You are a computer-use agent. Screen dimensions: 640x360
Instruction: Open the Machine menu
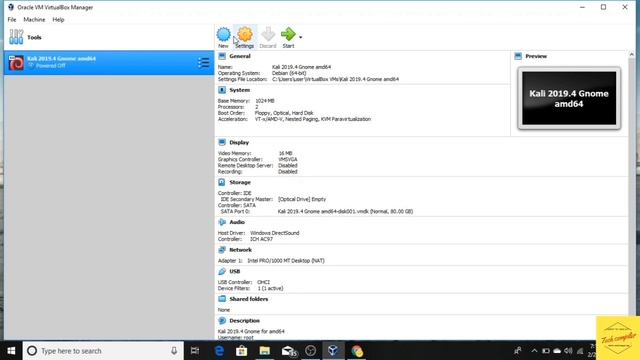tap(34, 20)
